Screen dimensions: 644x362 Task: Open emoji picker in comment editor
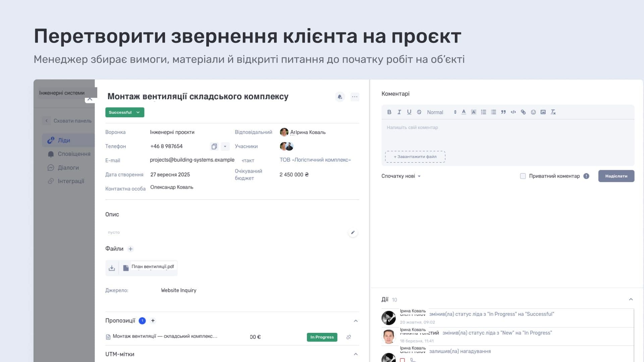[x=533, y=112]
